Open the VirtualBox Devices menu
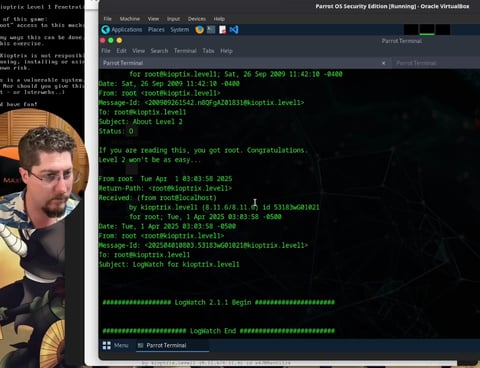480x368 pixels. click(197, 19)
